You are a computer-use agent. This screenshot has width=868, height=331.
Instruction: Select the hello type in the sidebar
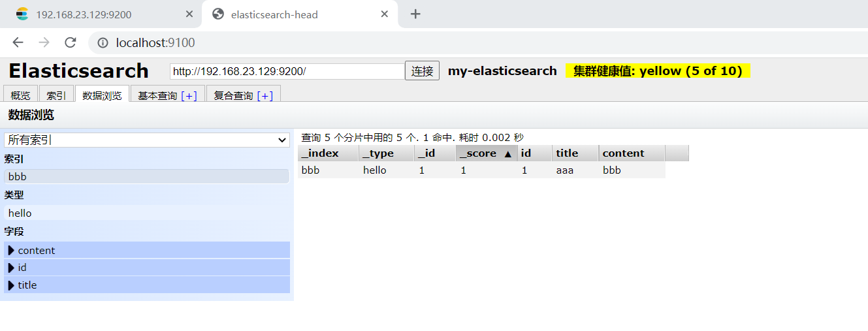[146, 213]
